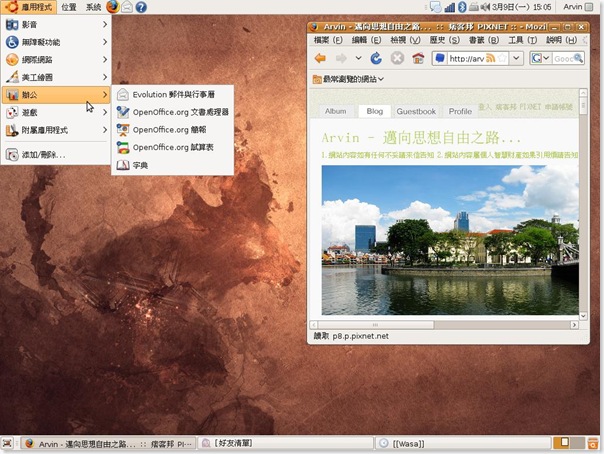Open Firefox 書籤 (B) menu
Image resolution: width=604 pixels, height=454 pixels.
click(484, 40)
